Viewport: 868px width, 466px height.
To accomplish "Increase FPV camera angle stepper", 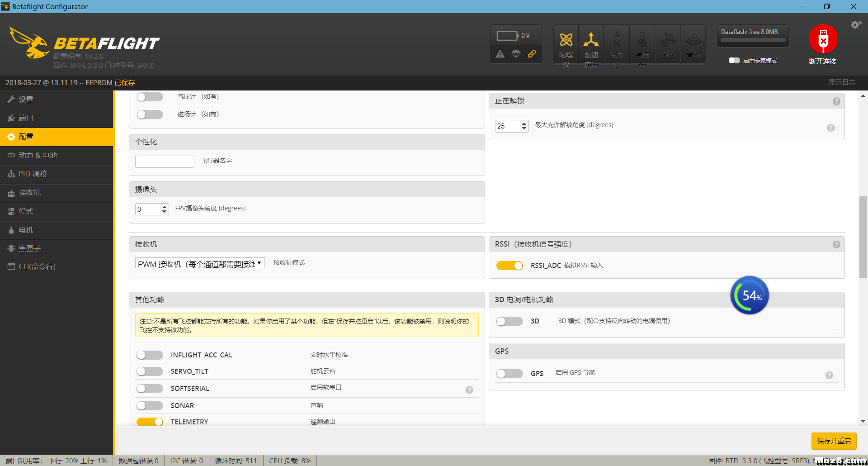I will coord(164,207).
